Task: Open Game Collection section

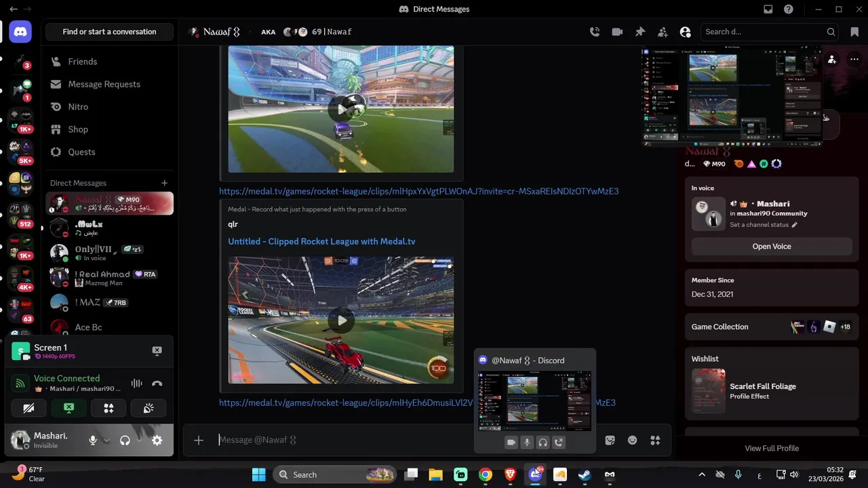Action: [x=772, y=327]
